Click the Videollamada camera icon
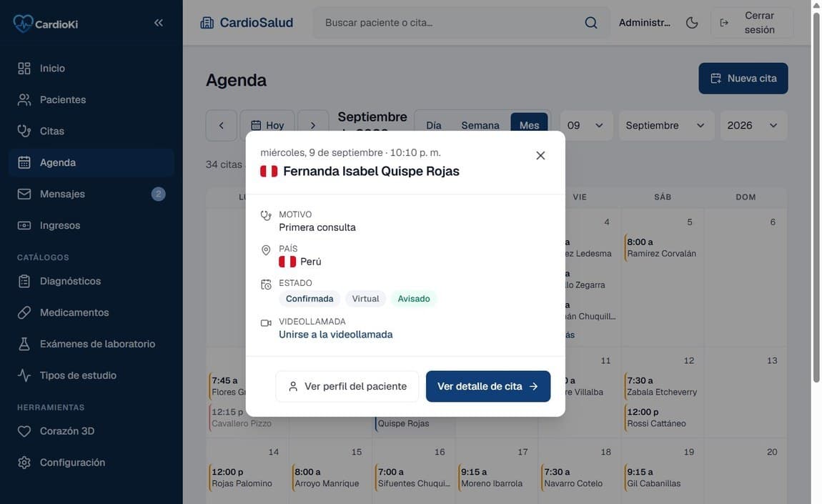Screen dimensions: 822x504 pyautogui.click(x=267, y=323)
